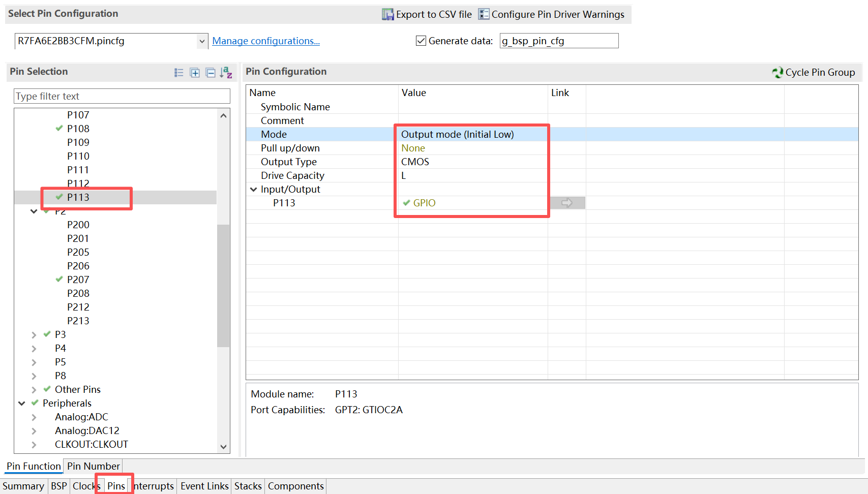
Task: Expand all pins tree icon
Action: 195,73
